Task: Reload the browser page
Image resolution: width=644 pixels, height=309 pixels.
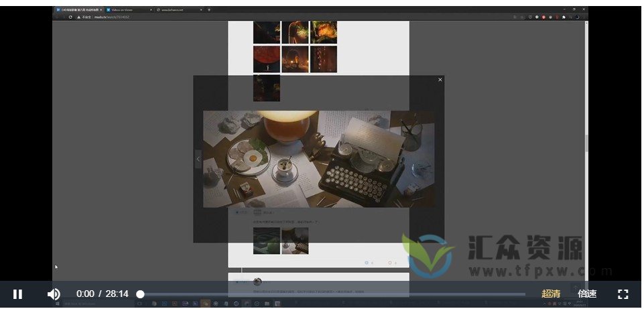Action: 70,17
